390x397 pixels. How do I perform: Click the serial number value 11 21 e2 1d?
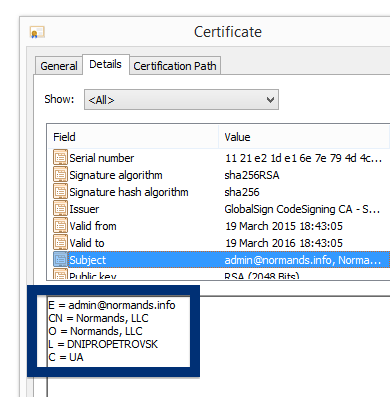click(303, 158)
